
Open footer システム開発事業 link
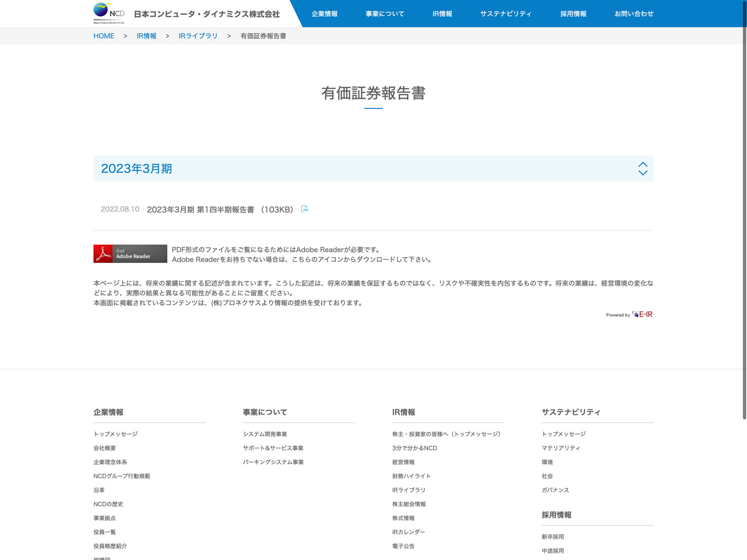(x=265, y=434)
